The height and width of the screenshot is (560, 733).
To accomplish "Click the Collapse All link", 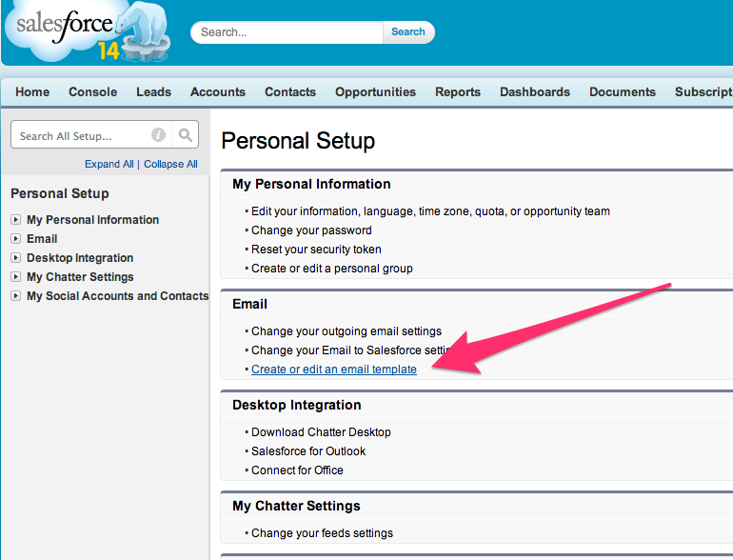I will pos(170,164).
